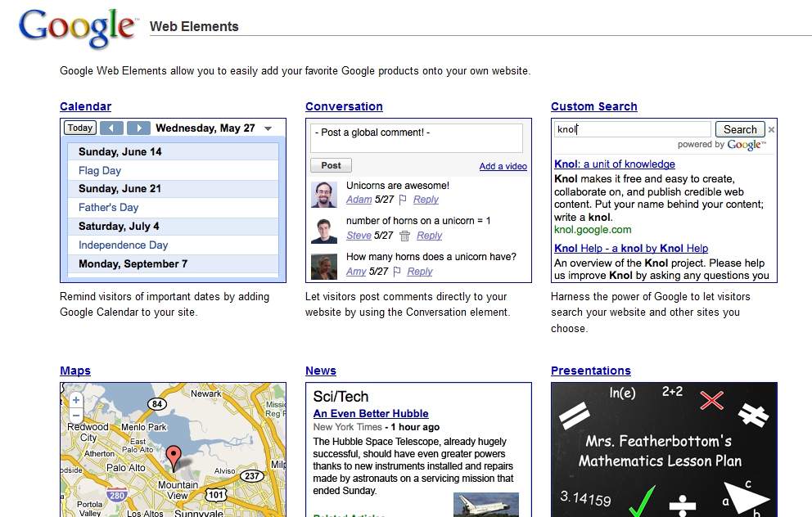Open the Flag Day event
This screenshot has height=517, width=812.
pos(99,170)
